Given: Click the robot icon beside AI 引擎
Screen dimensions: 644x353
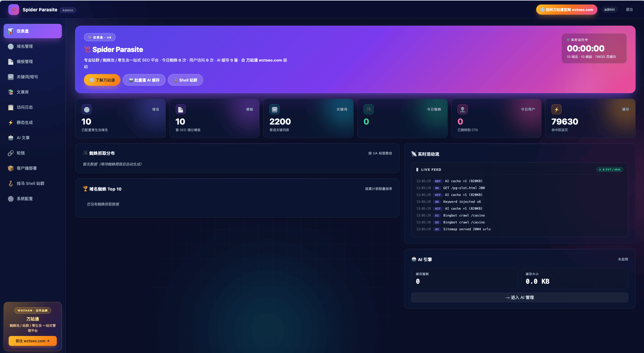Looking at the screenshot, I should [414, 259].
